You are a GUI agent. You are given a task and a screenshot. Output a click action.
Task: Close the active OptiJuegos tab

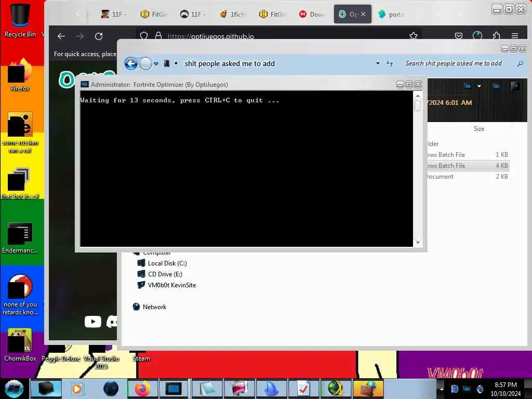click(363, 14)
